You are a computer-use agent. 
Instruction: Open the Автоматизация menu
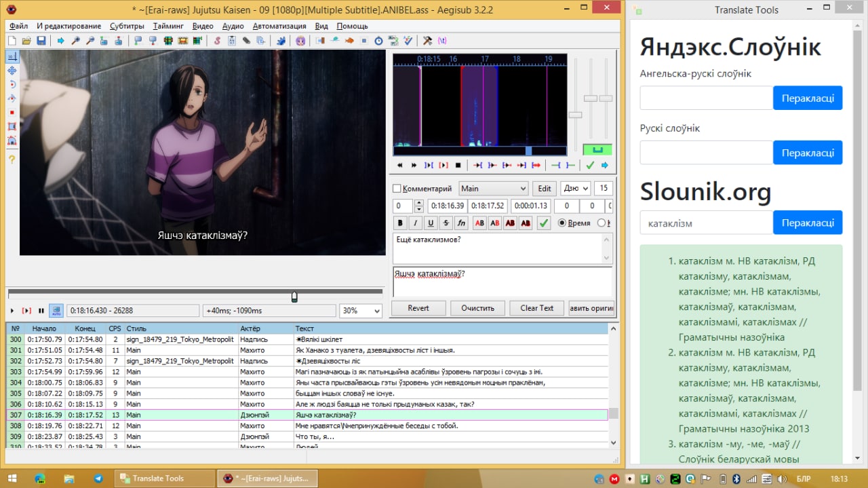279,26
